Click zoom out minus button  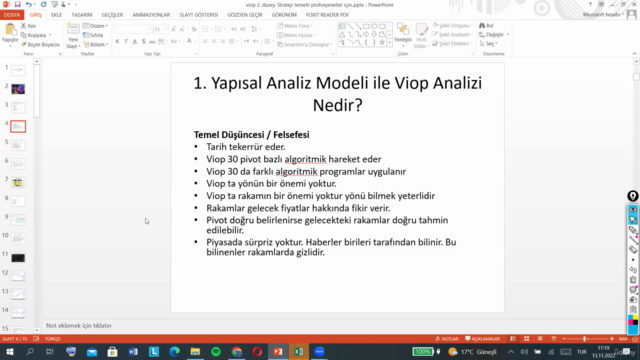tap(564, 339)
